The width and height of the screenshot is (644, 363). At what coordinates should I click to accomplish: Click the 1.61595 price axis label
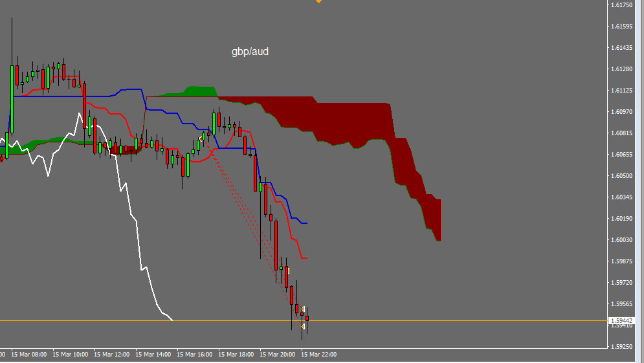pos(621,27)
